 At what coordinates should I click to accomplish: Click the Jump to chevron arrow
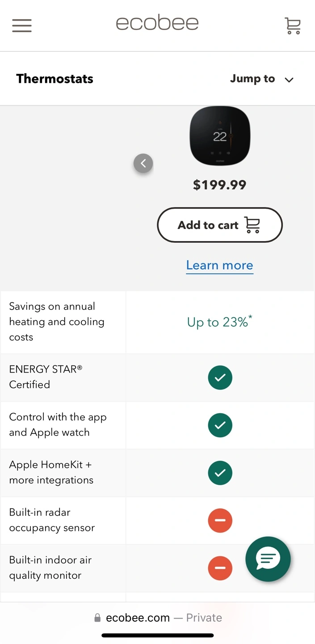coord(289,80)
